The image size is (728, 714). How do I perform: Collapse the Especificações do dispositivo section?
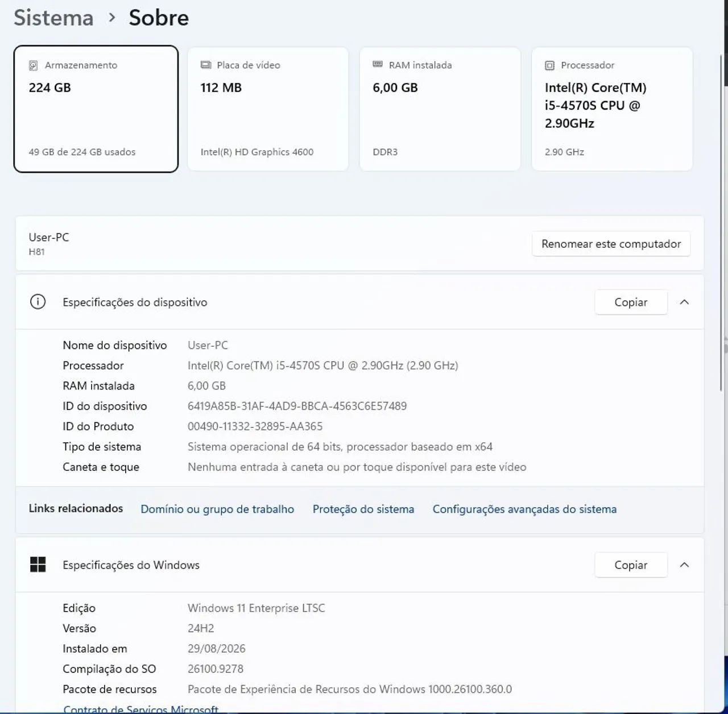pyautogui.click(x=685, y=302)
